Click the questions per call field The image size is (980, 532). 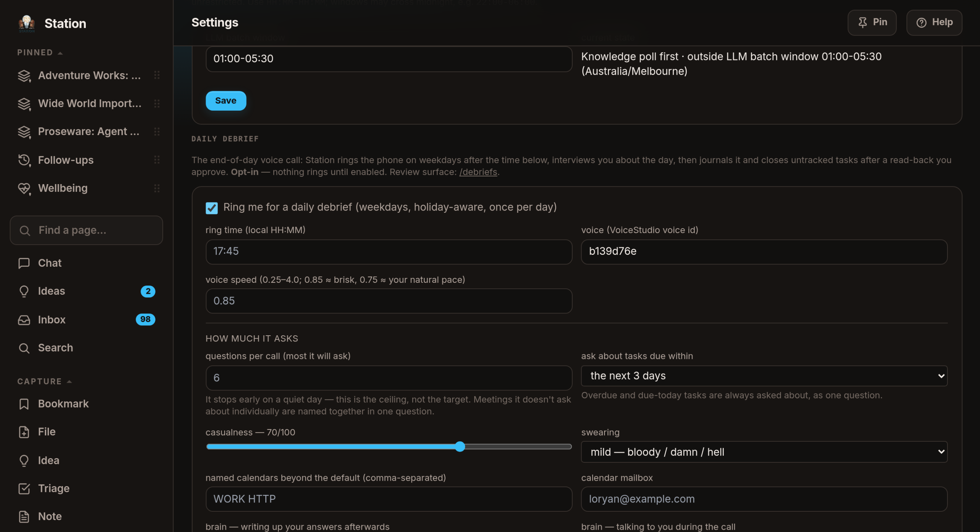(389, 378)
